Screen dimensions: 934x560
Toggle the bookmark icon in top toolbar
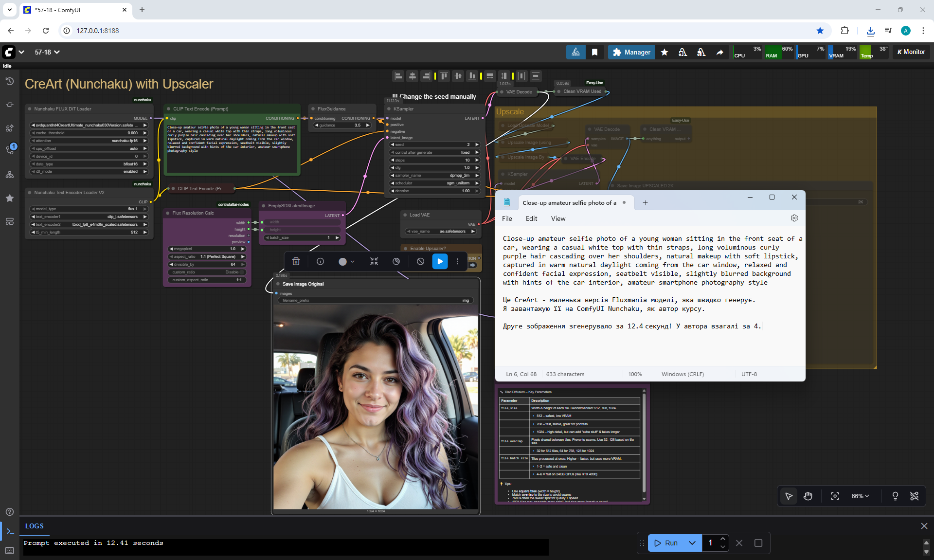[594, 52]
